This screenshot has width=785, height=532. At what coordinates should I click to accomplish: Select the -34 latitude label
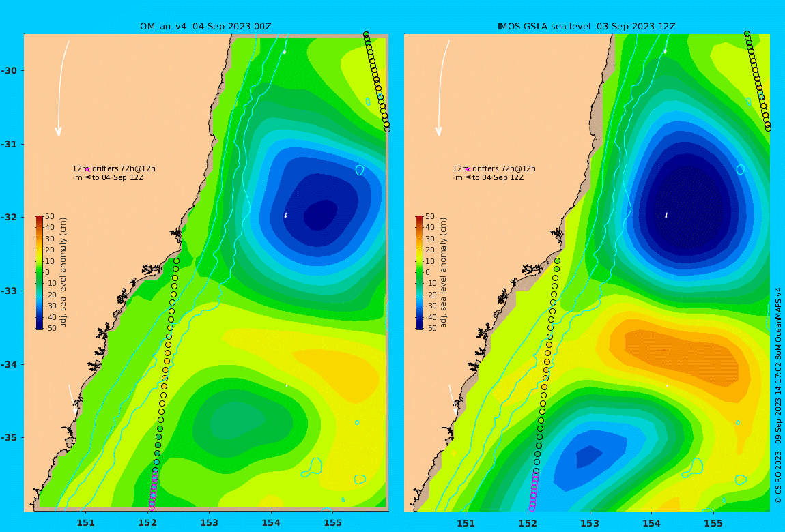click(x=10, y=364)
